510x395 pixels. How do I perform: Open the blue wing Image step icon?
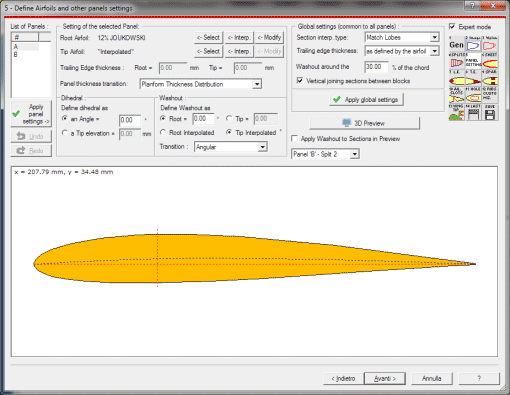[473, 44]
